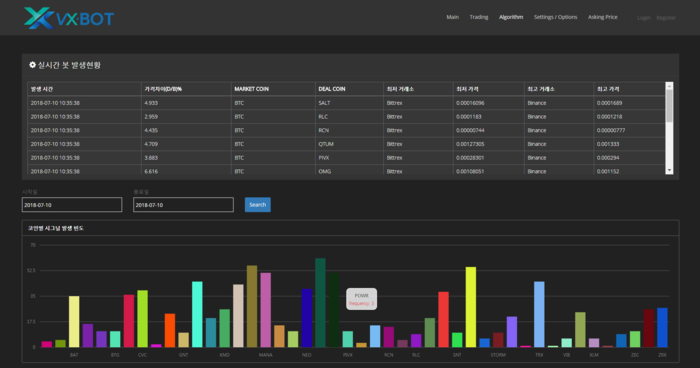Select the dark green NEO bar
Image resolution: width=700 pixels, height=368 pixels.
(320, 303)
